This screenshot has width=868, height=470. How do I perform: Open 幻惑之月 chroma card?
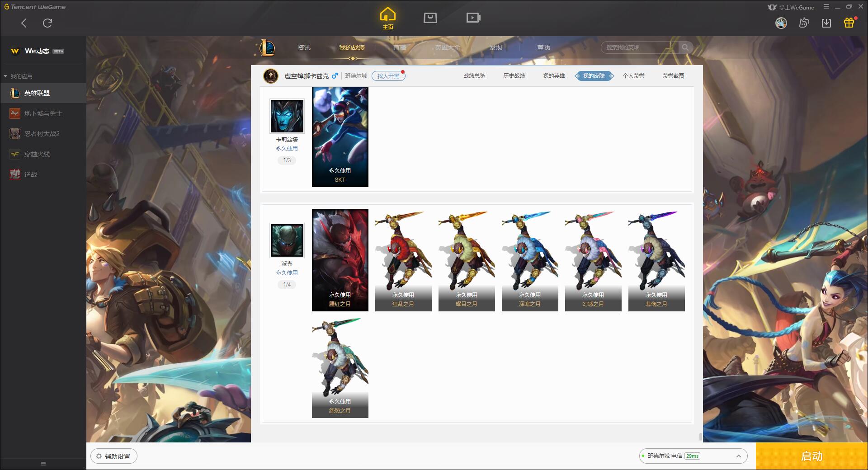click(x=593, y=260)
